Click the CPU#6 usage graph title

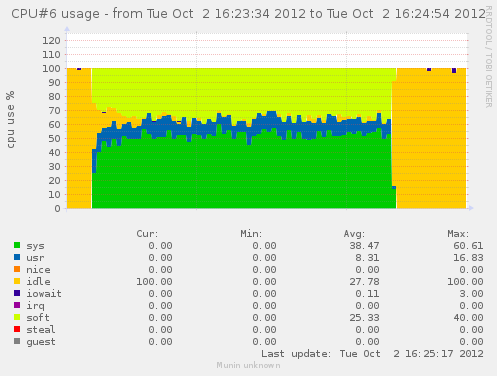(x=248, y=14)
